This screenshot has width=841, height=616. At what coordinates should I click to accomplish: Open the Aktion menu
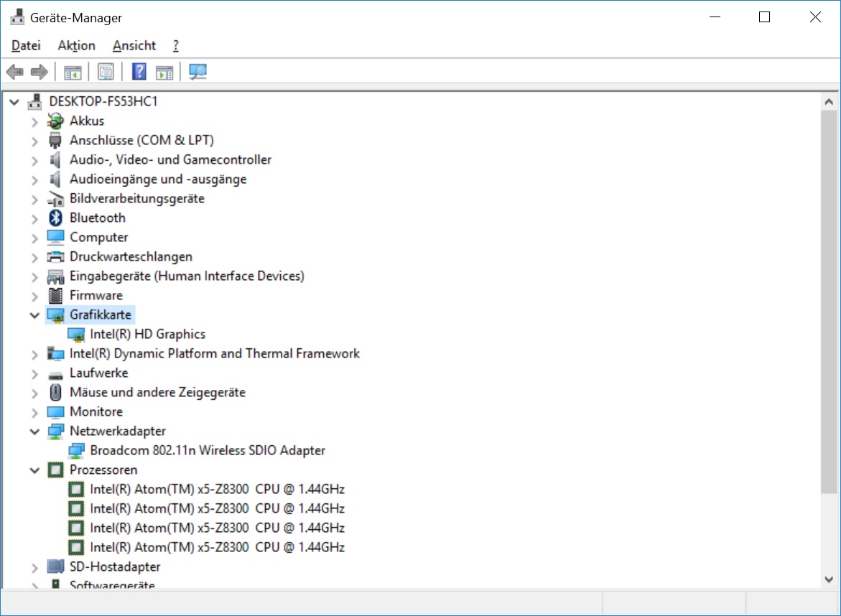77,45
